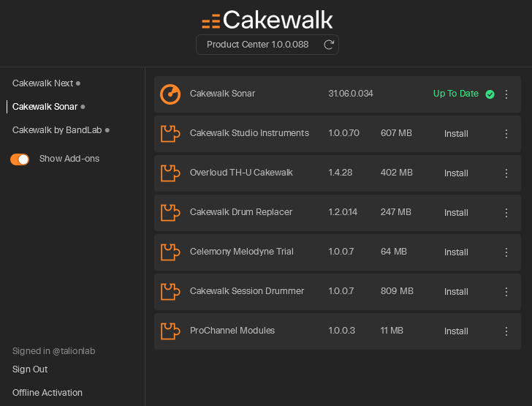
Task: Click the Cakewalk Drum Replacer puzzle icon
Action: tap(170, 212)
